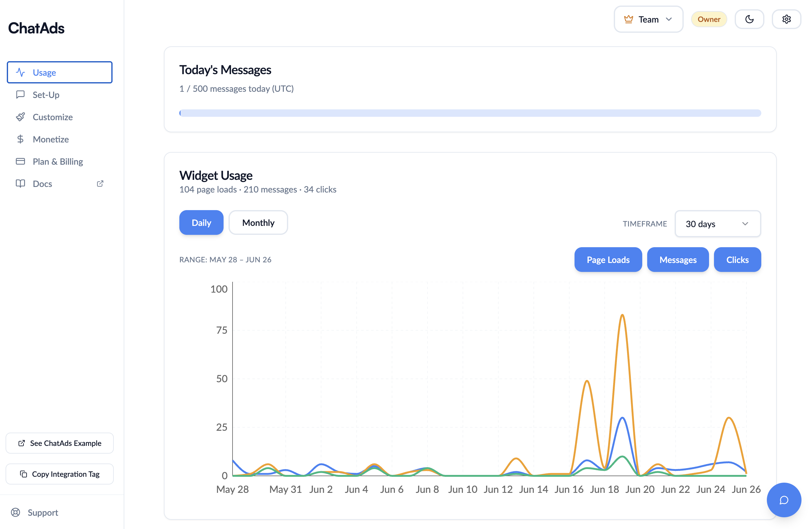
Task: Click the Support lifebuoy icon
Action: point(15,512)
